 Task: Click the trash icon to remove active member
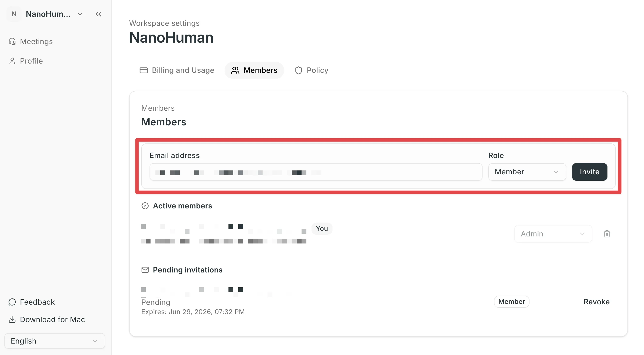tap(607, 234)
